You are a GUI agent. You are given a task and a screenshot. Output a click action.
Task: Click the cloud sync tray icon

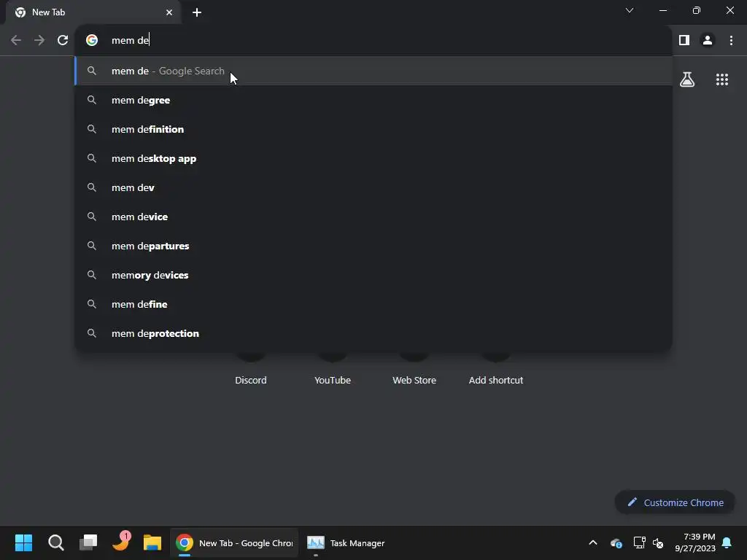coord(616,542)
